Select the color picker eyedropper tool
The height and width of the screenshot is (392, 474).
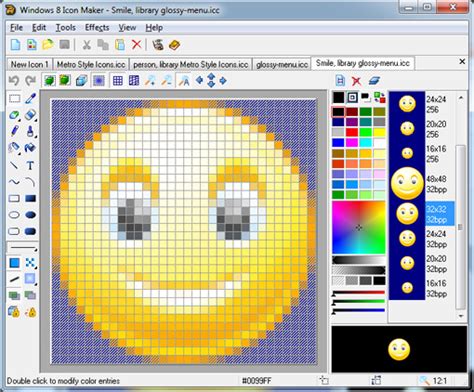pyautogui.click(x=30, y=99)
